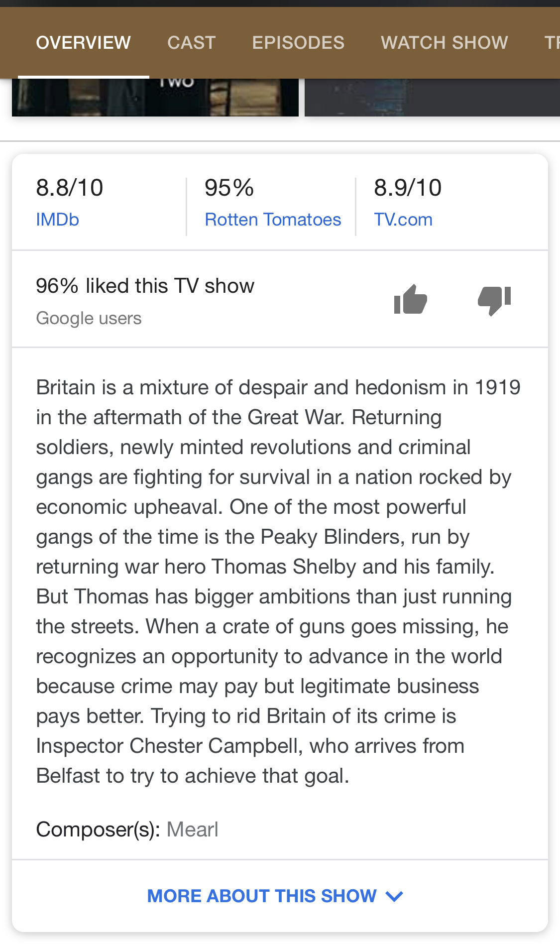This screenshot has width=560, height=944.
Task: Tap the 8.8/10 IMDb score
Action: point(70,188)
